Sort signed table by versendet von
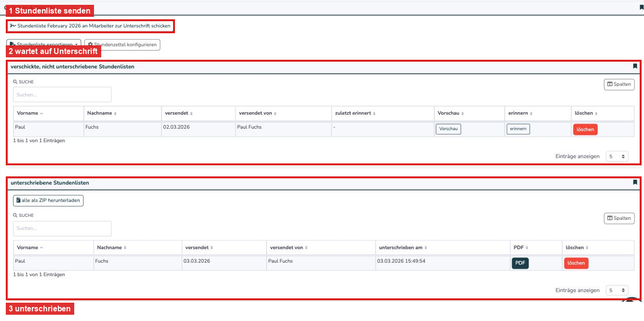 321,247
